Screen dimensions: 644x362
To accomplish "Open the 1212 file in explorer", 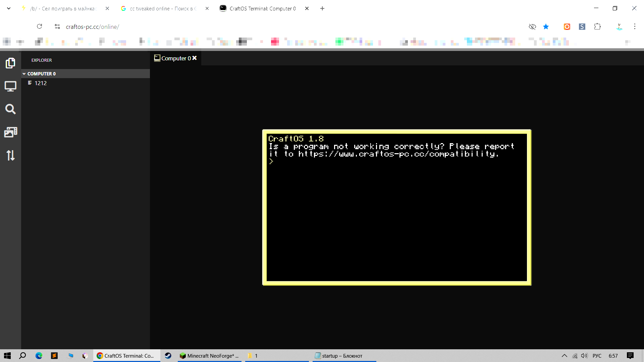I will click(x=41, y=83).
